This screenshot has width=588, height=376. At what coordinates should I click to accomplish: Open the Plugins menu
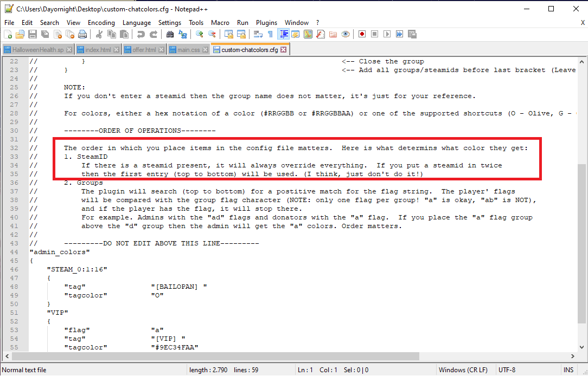tap(266, 23)
